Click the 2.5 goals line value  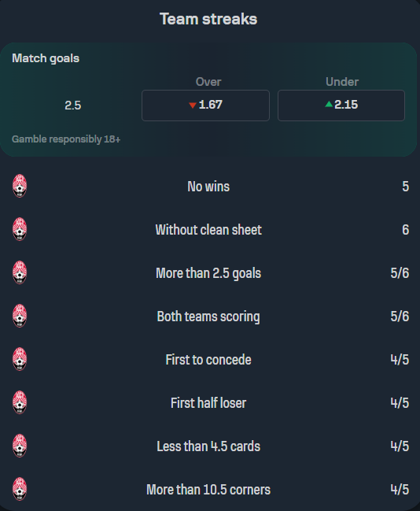pyautogui.click(x=72, y=106)
